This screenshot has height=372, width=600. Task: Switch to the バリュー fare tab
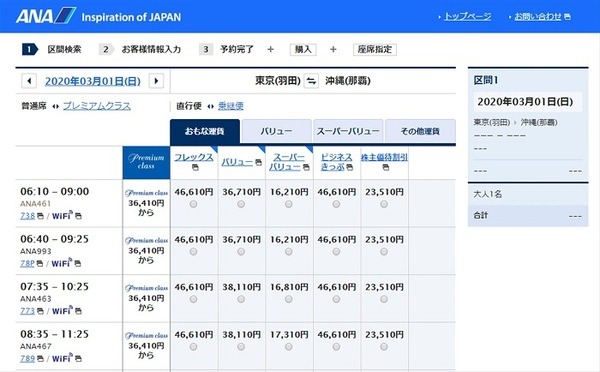coord(276,131)
